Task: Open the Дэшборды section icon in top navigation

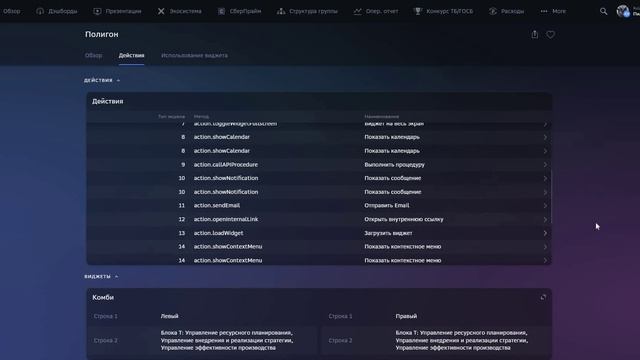Action: coord(40,11)
